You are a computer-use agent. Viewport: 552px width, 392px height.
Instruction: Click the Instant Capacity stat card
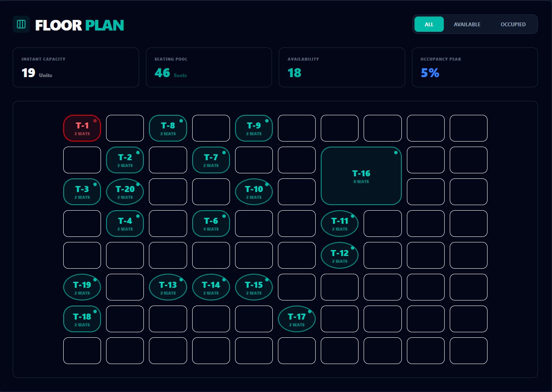pyautogui.click(x=76, y=67)
